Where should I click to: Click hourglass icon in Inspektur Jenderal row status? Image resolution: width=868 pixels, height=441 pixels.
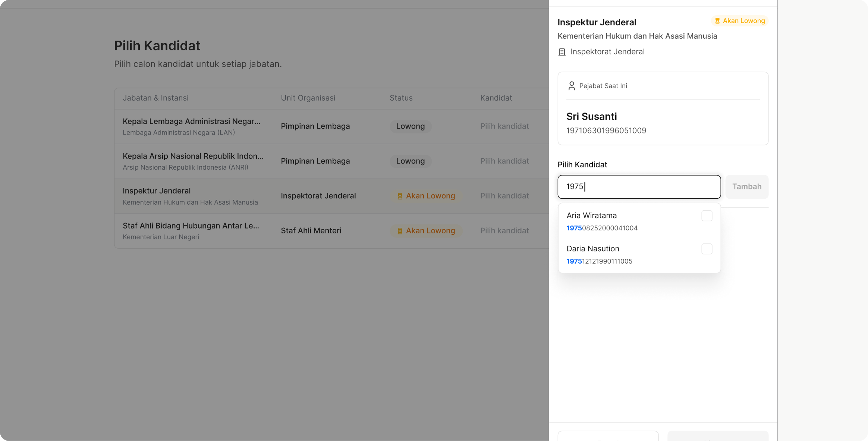point(400,196)
